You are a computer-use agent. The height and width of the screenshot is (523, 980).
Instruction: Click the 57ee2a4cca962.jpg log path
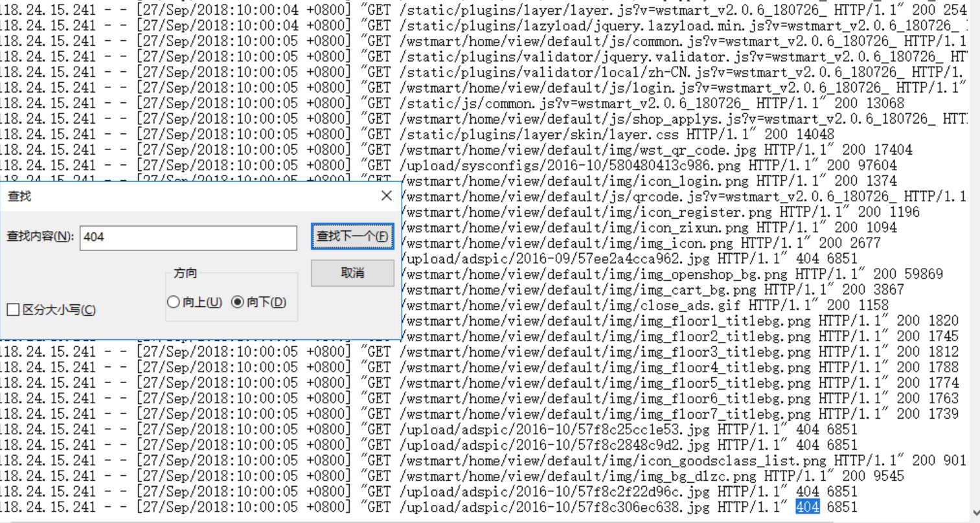(x=556, y=258)
